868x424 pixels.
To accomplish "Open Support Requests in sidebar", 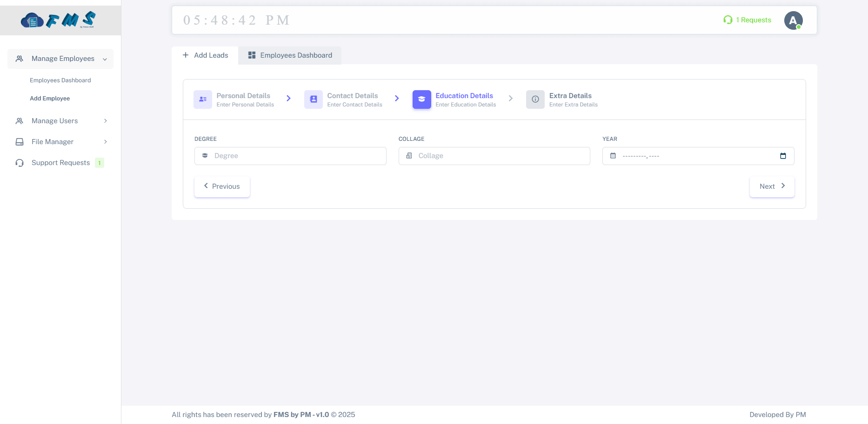I will click(60, 163).
